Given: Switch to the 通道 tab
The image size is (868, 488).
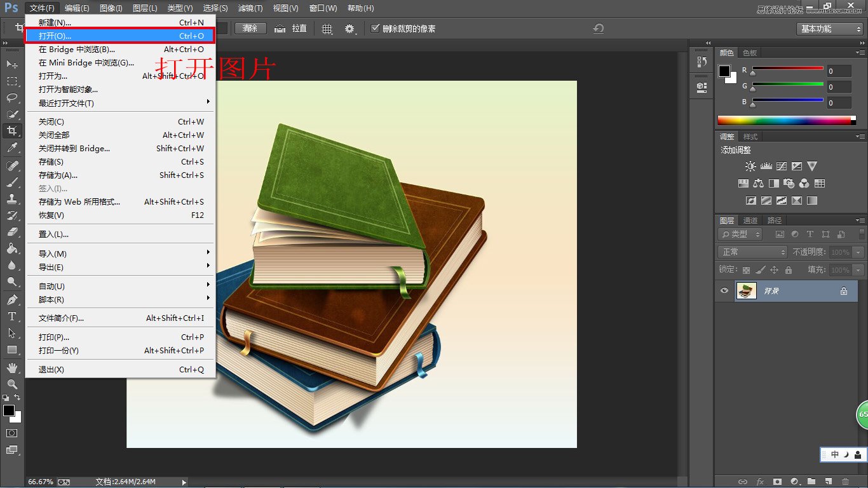Looking at the screenshot, I should click(x=750, y=220).
